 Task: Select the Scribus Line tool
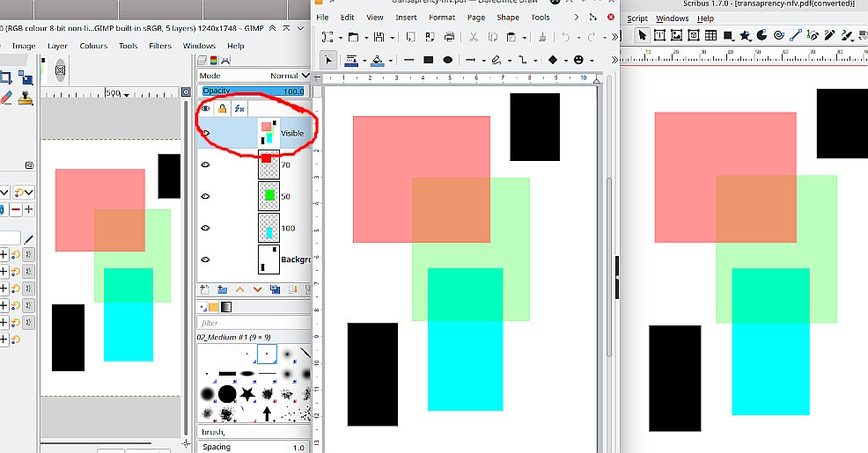tap(796, 35)
